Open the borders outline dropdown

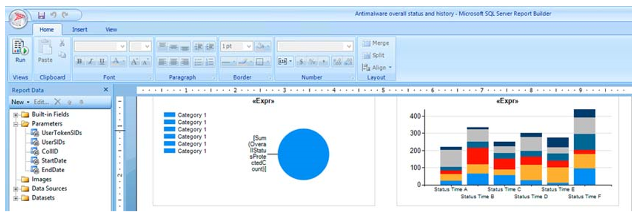(263, 61)
